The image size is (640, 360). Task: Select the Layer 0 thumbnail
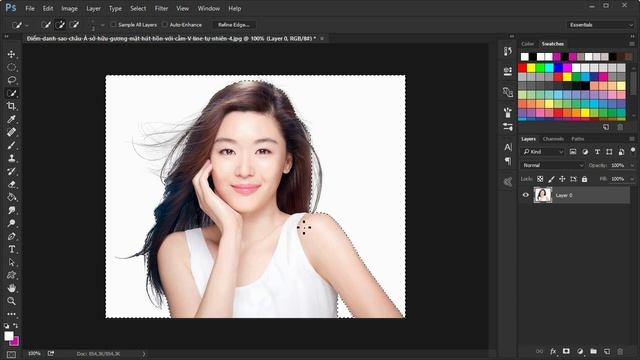tap(542, 195)
